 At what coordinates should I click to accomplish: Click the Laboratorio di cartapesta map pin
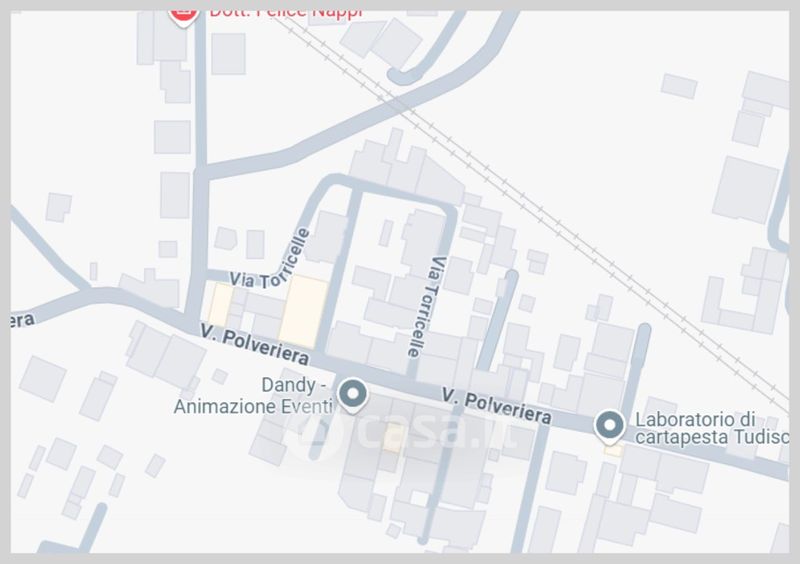point(610,427)
